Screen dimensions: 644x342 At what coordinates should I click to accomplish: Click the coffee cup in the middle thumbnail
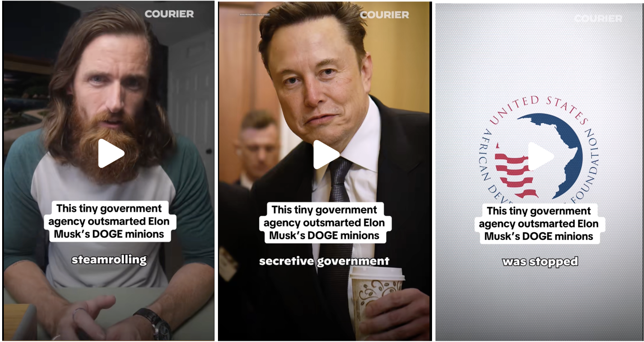coord(377,300)
